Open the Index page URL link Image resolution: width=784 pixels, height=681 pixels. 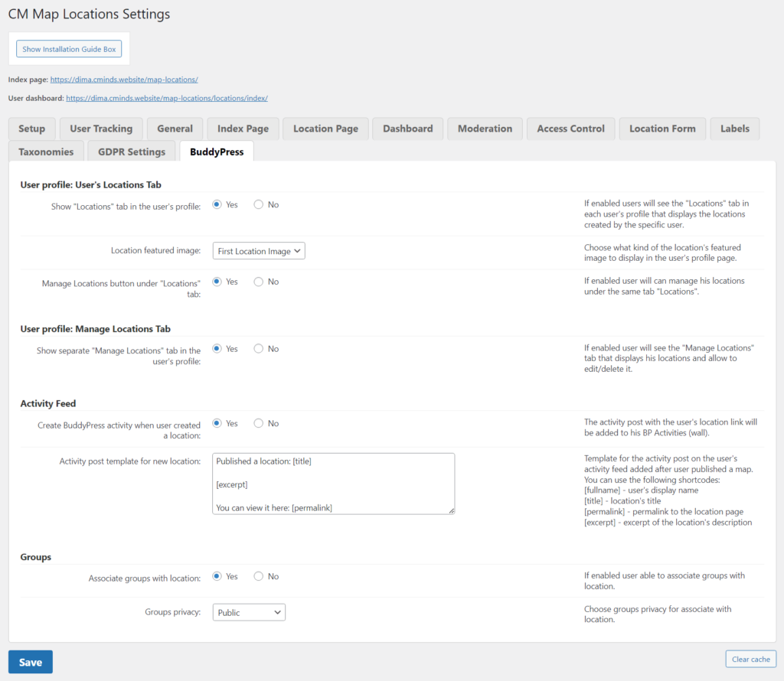[124, 80]
